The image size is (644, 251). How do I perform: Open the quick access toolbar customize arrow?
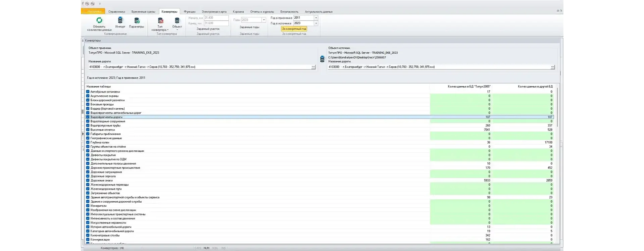pos(100,4)
